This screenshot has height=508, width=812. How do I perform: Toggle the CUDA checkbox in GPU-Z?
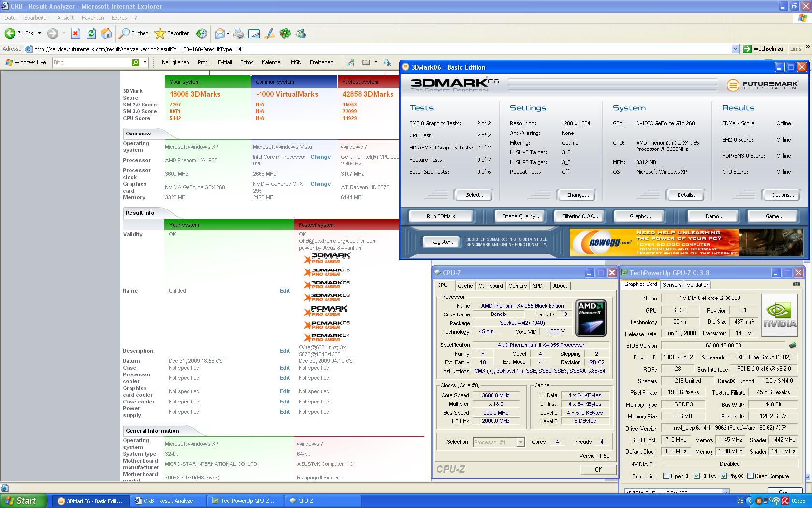point(696,476)
